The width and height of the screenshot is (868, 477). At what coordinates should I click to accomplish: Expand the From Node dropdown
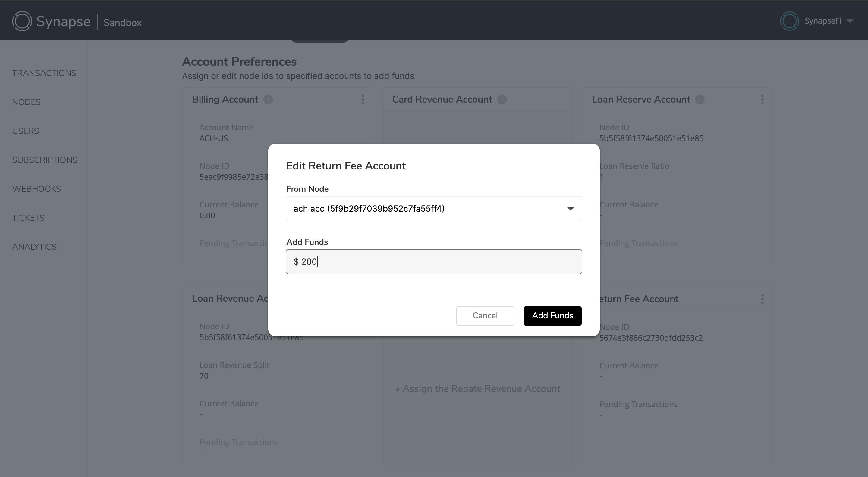[434, 209]
